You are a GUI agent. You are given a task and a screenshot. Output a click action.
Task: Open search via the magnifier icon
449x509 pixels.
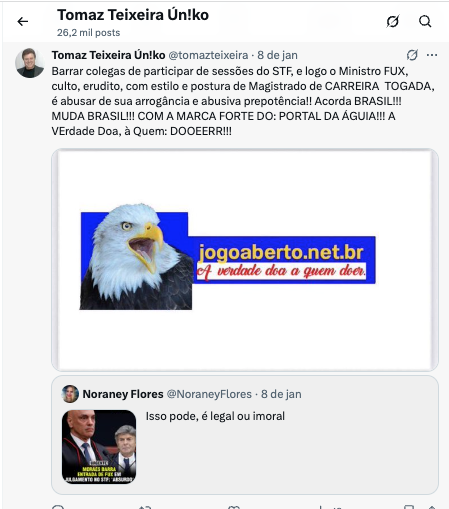[x=425, y=21]
